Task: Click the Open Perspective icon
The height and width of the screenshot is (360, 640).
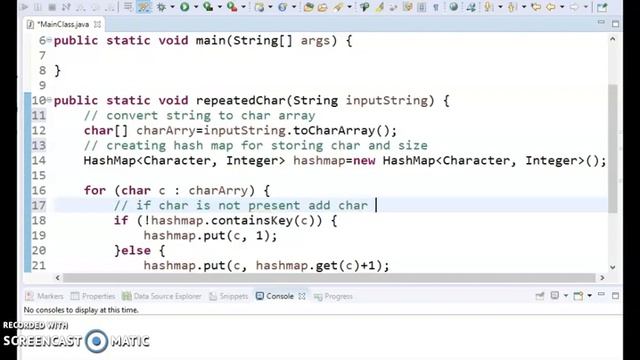Action: click(x=602, y=7)
